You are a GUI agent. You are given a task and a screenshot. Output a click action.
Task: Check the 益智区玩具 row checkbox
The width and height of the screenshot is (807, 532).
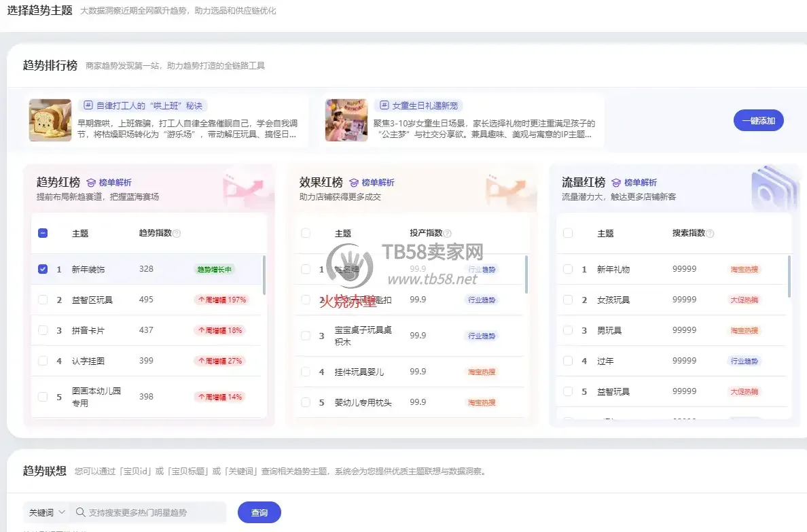coord(43,300)
